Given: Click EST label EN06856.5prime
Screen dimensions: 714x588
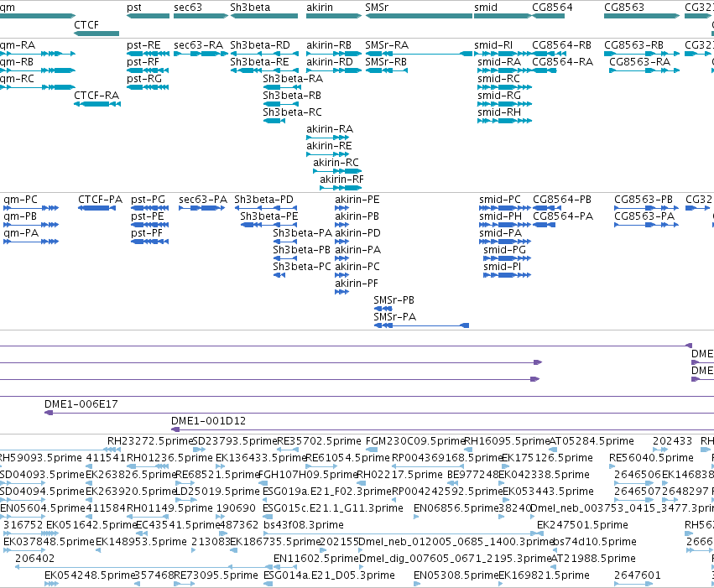Looking at the screenshot, I should point(456,508).
